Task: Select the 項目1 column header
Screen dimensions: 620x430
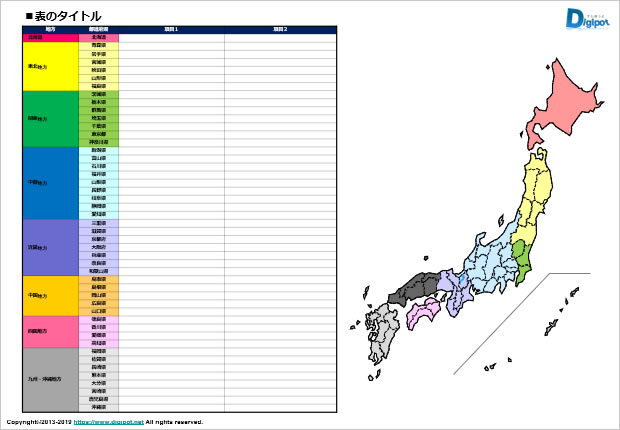Action: (171, 30)
